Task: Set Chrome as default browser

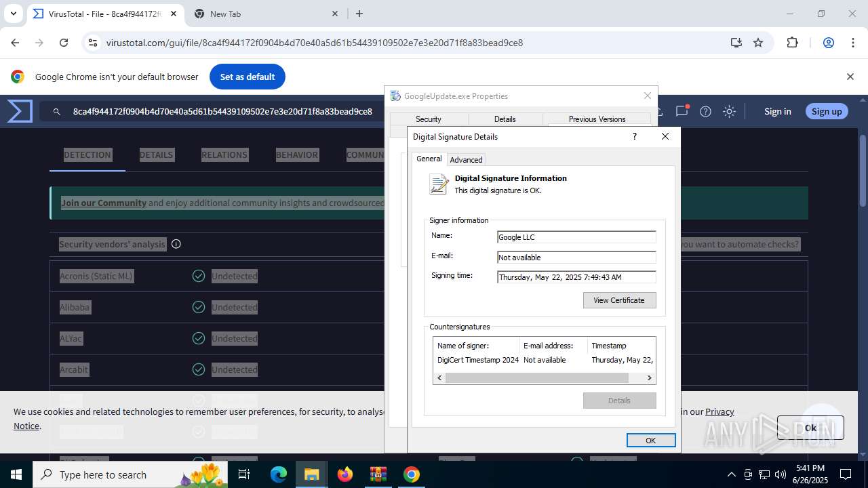Action: click(x=248, y=77)
